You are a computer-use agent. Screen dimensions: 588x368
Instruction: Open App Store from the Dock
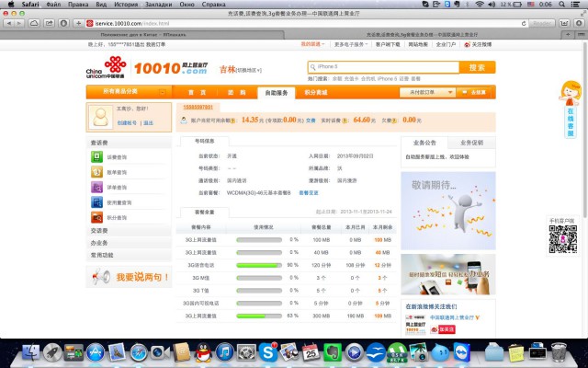(x=96, y=352)
